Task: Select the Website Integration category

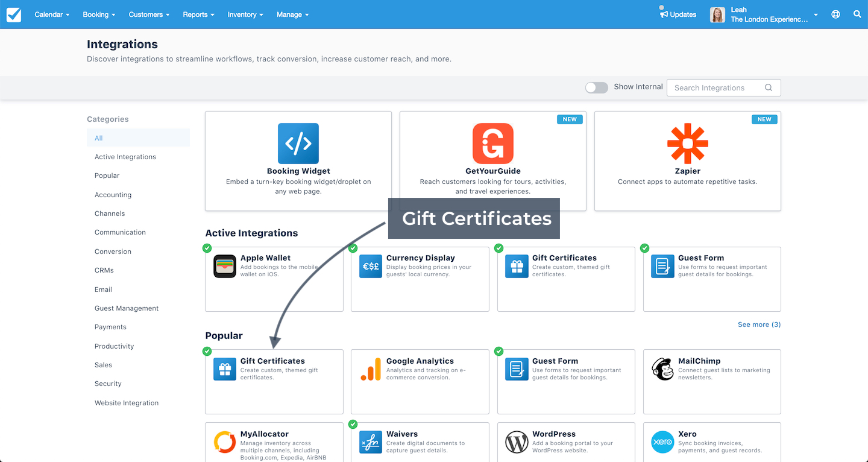Action: pyautogui.click(x=127, y=403)
